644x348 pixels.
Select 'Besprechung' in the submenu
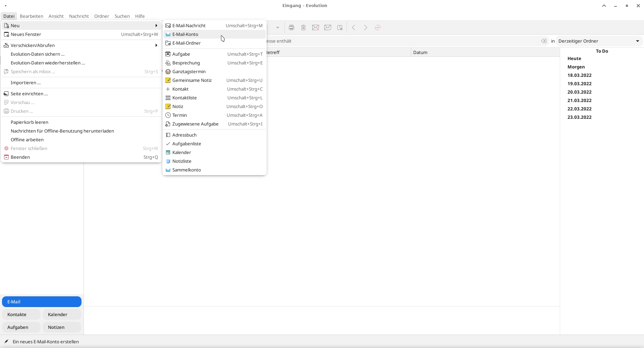coord(214,63)
